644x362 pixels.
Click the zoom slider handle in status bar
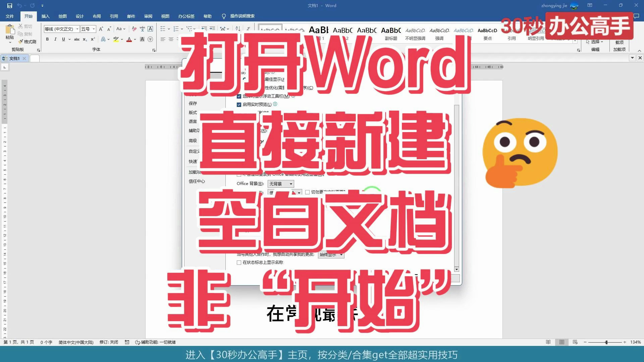pos(606,342)
